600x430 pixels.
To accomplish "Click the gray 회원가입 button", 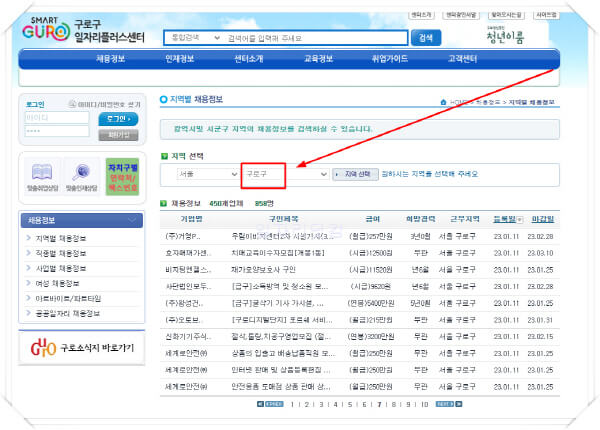I will (x=118, y=135).
